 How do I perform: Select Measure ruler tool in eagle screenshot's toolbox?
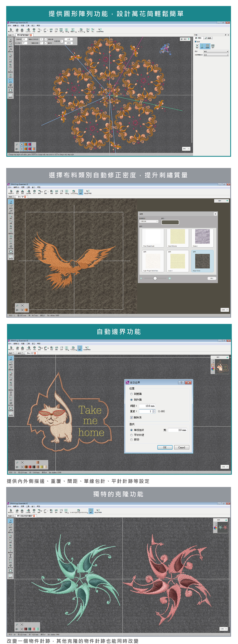pos(11,222)
